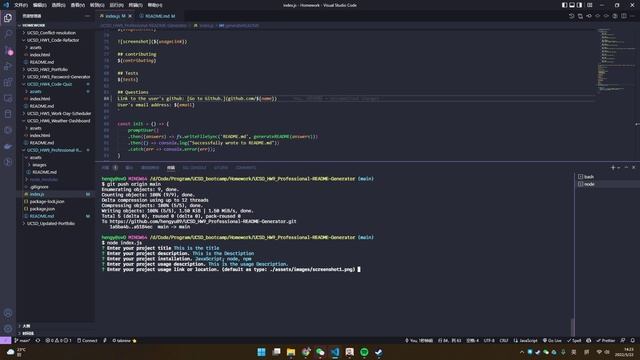Open Windows Start button on taskbar
Image resolution: width=640 pixels, height=360 pixels.
(261, 352)
